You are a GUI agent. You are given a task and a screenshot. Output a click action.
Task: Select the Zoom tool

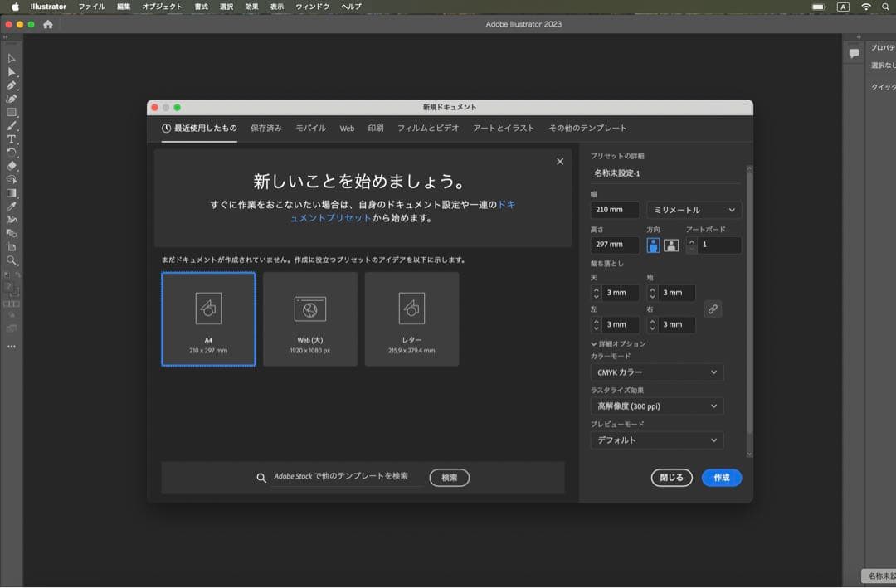click(11, 258)
